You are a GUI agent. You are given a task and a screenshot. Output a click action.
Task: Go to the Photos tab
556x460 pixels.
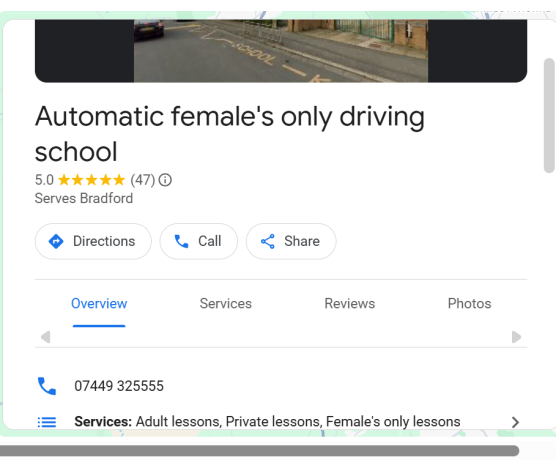(469, 304)
